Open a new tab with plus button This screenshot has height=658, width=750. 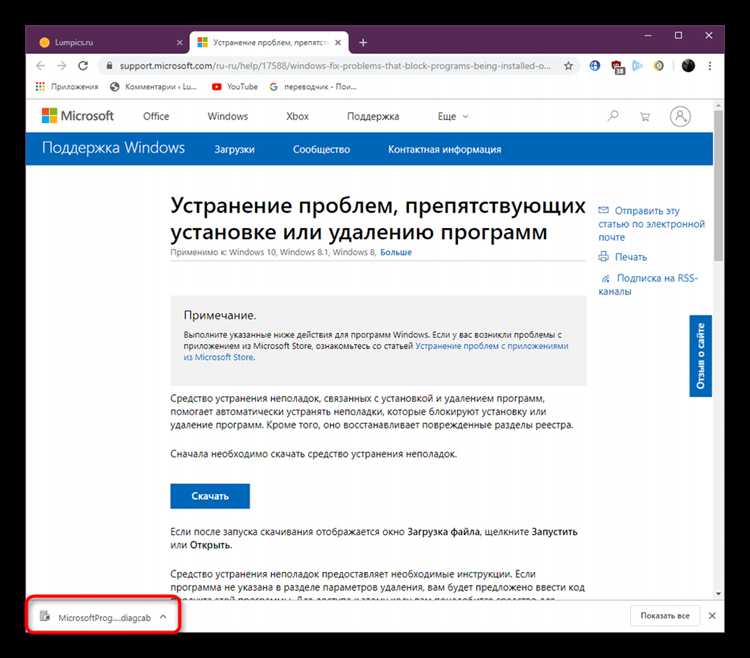(x=363, y=43)
